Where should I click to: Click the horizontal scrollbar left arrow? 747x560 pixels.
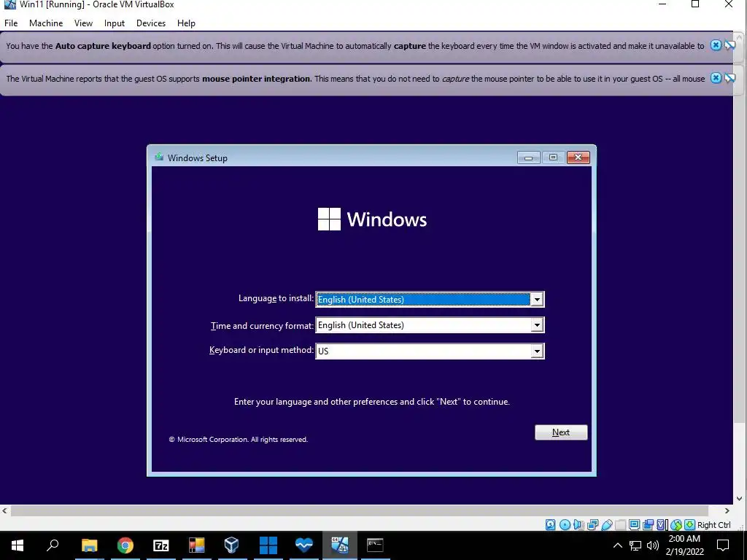coord(5,511)
